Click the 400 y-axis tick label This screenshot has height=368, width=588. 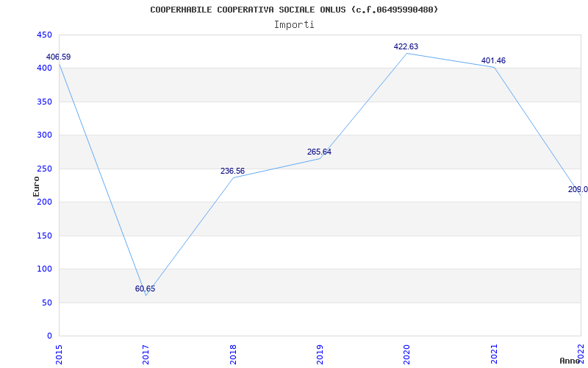pyautogui.click(x=44, y=68)
